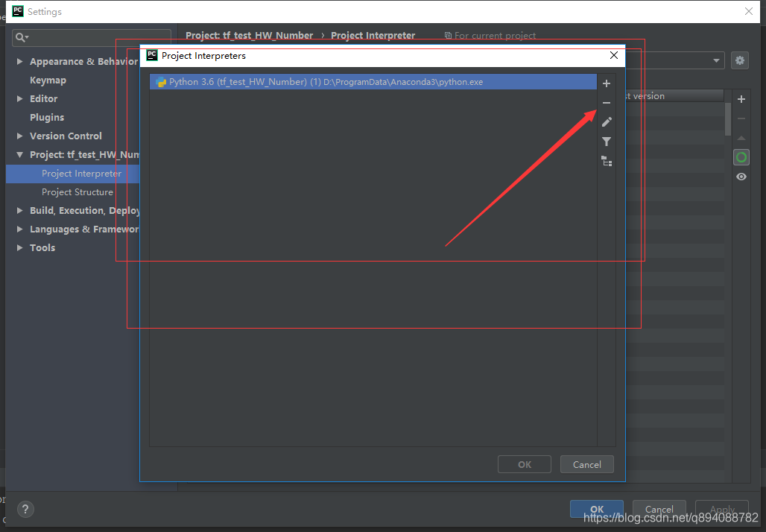Expand the Tools section arrow
This screenshot has width=766, height=532.
click(x=19, y=247)
